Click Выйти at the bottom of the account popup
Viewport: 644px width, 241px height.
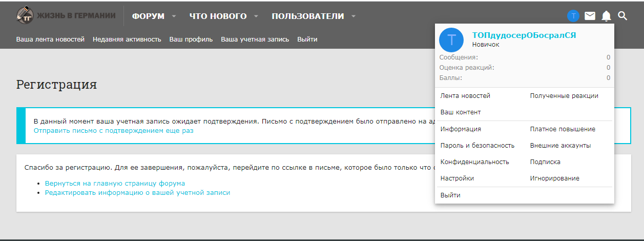click(x=450, y=195)
